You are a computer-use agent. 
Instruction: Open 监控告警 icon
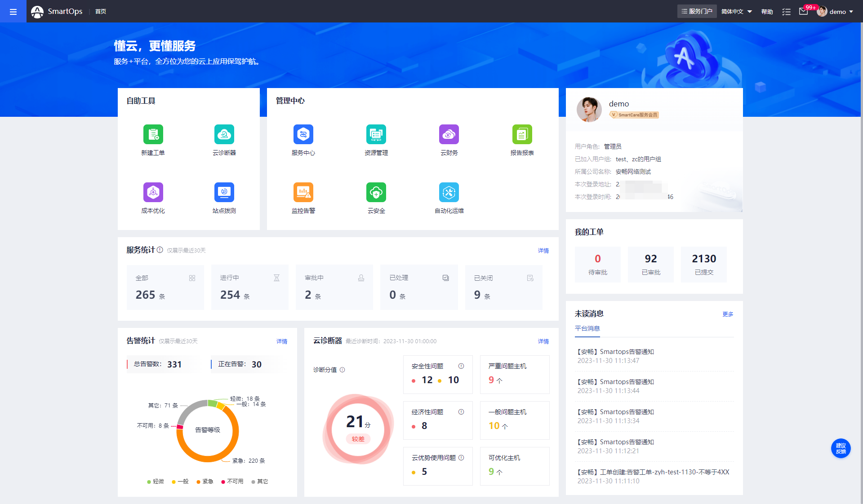303,192
